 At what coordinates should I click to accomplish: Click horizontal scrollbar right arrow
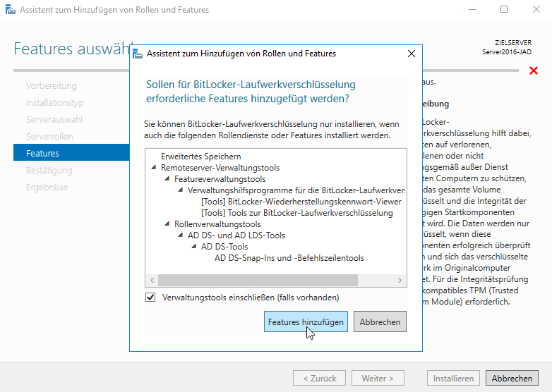tap(400, 280)
